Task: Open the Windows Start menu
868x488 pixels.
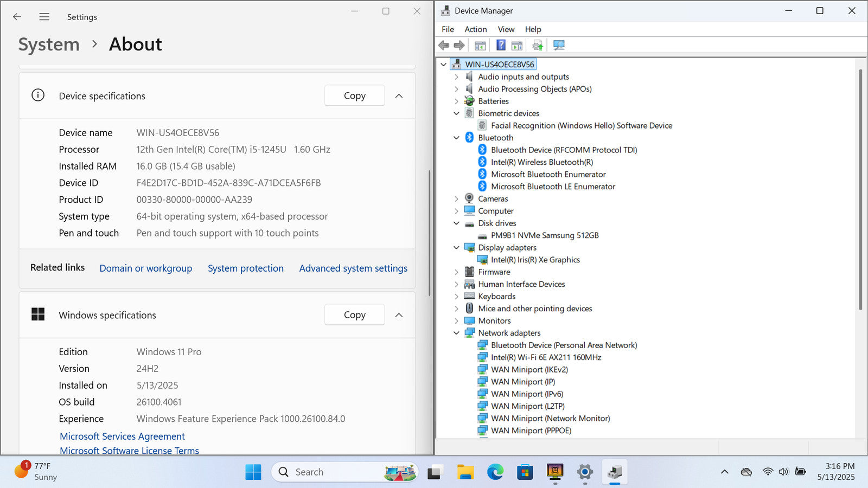Action: [x=253, y=472]
